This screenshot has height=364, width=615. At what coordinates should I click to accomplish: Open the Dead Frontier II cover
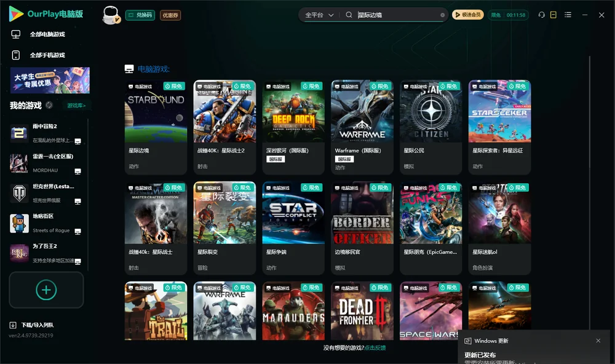tap(362, 311)
